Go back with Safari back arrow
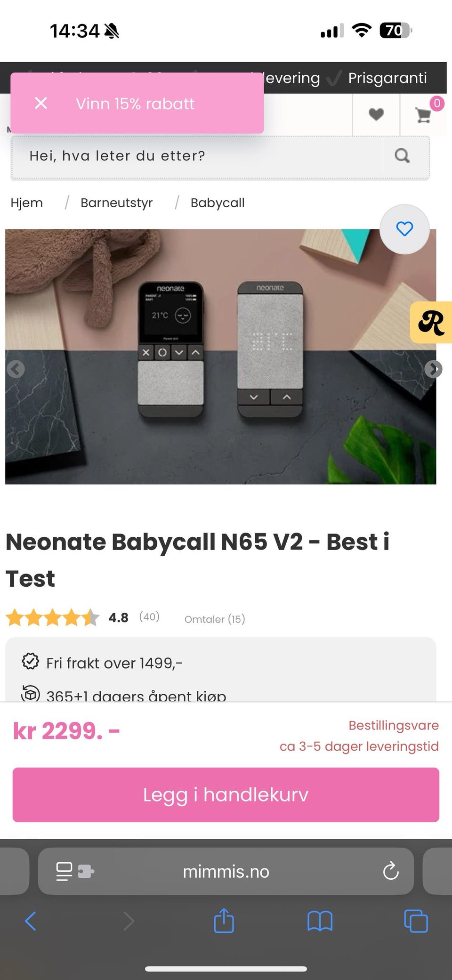This screenshot has height=980, width=452. 31,921
